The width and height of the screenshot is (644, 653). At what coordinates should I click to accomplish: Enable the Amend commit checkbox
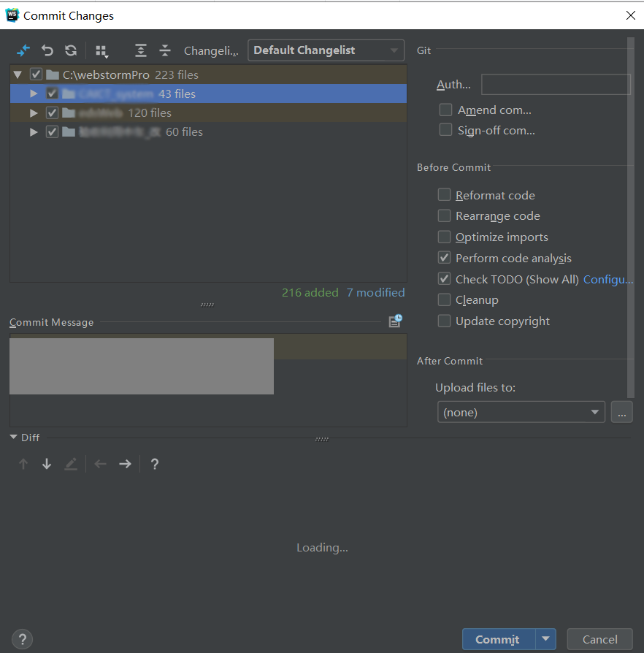point(445,110)
